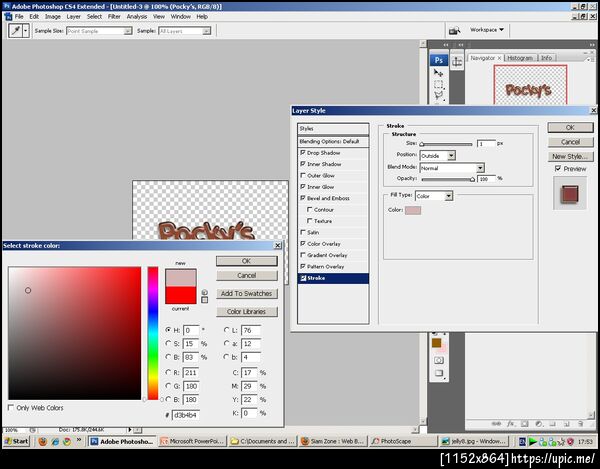Open the collapsed panel dock icon

(x=457, y=62)
